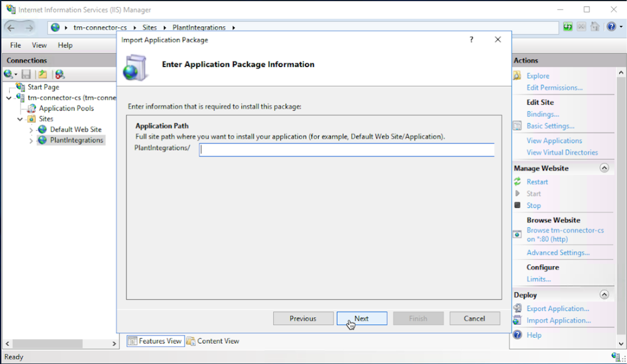Viewport: 627px width, 364px height.
Task: Collapse the Sites node in Connections
Action: click(20, 119)
